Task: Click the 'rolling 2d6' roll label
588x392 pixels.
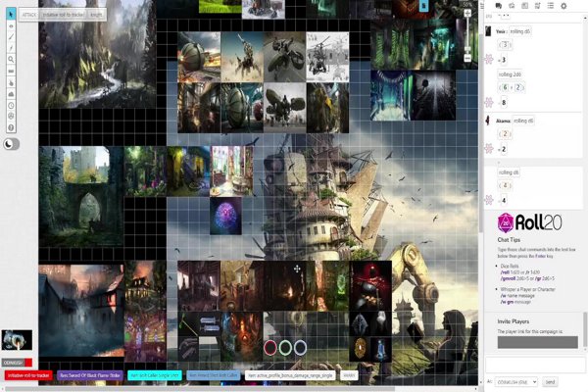Action: (510, 74)
